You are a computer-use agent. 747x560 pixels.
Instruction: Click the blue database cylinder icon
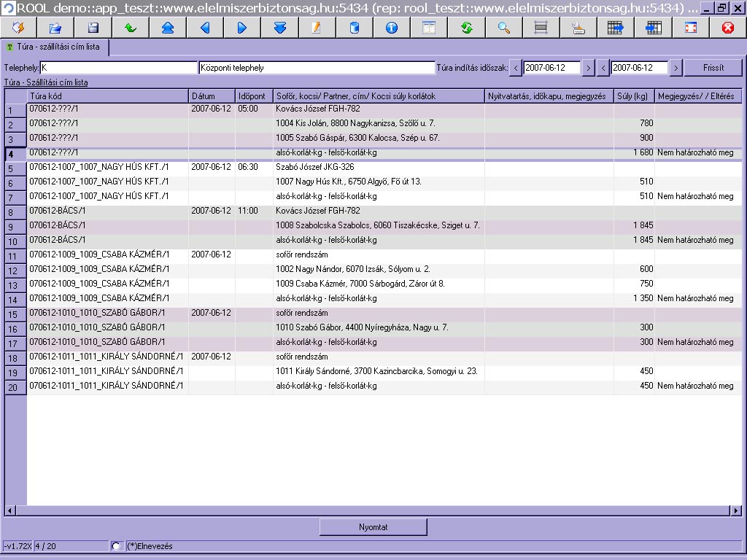[354, 28]
